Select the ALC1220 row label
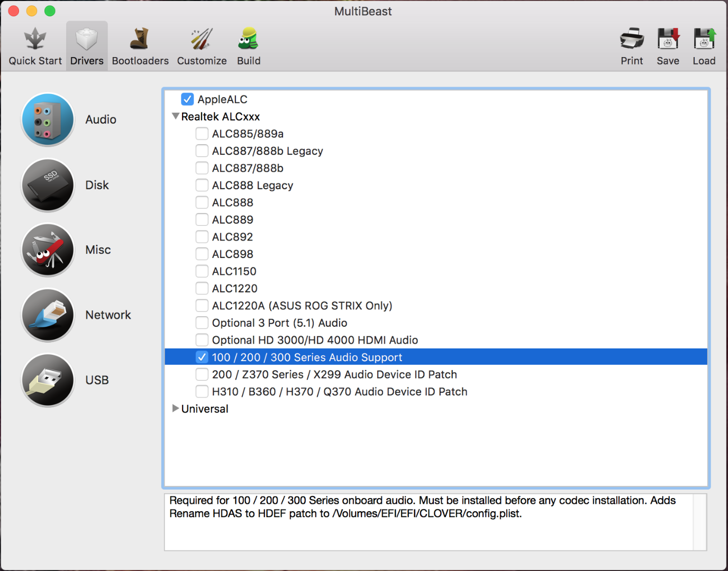The height and width of the screenshot is (571, 728). 234,289
